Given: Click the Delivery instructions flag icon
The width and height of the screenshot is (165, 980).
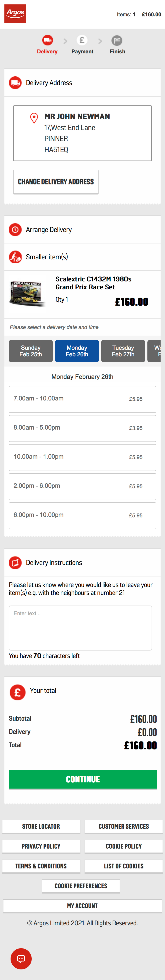Looking at the screenshot, I should click(x=15, y=562).
